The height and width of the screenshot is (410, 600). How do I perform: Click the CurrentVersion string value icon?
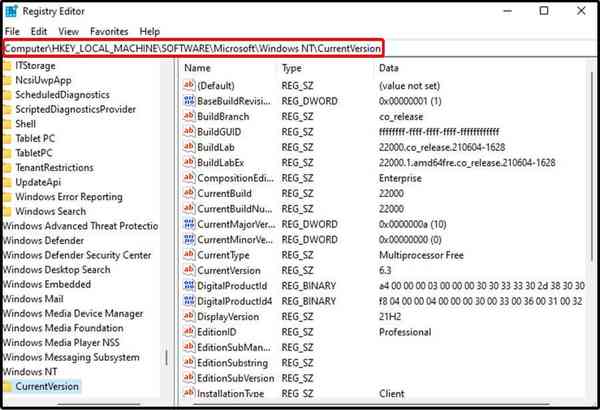click(x=189, y=270)
